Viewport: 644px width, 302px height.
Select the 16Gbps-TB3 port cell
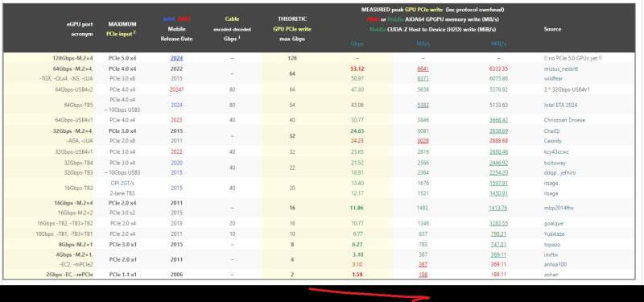pyautogui.click(x=78, y=188)
